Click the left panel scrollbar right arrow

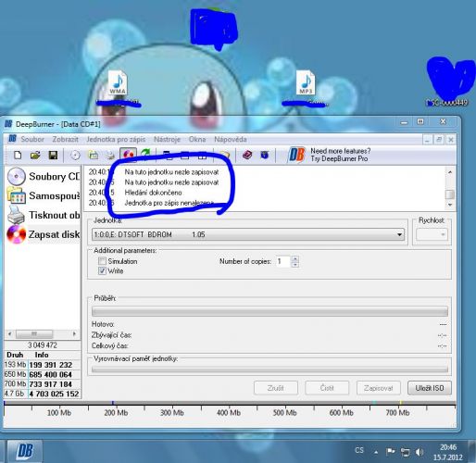[74, 333]
